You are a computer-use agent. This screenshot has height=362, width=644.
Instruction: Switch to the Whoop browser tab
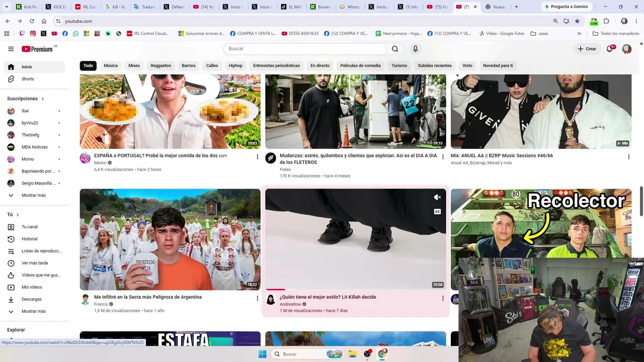pos(350,7)
